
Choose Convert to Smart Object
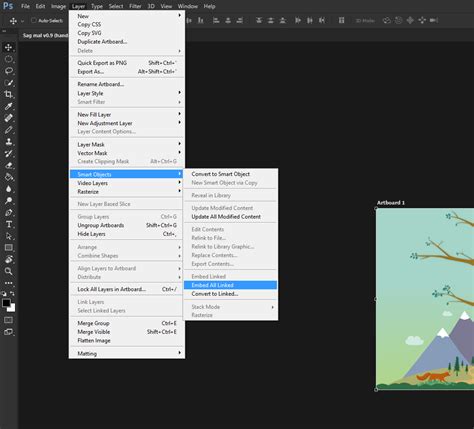[x=230, y=174]
